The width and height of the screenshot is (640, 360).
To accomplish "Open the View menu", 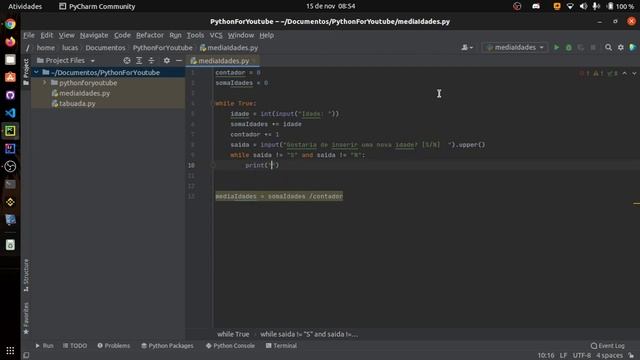I will (67, 35).
